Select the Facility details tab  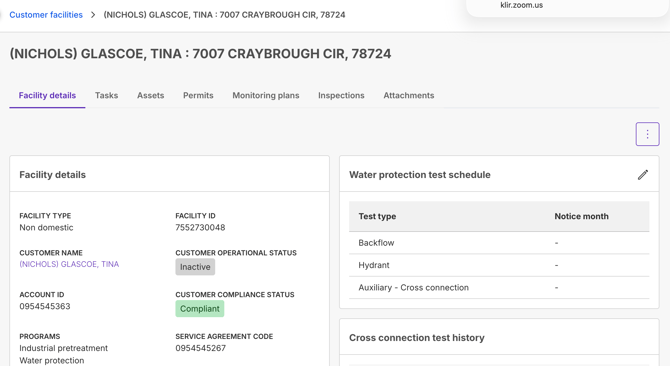tap(47, 95)
